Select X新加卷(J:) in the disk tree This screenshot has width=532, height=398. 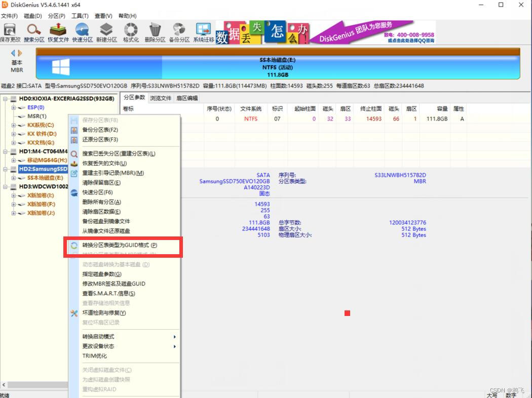click(41, 213)
